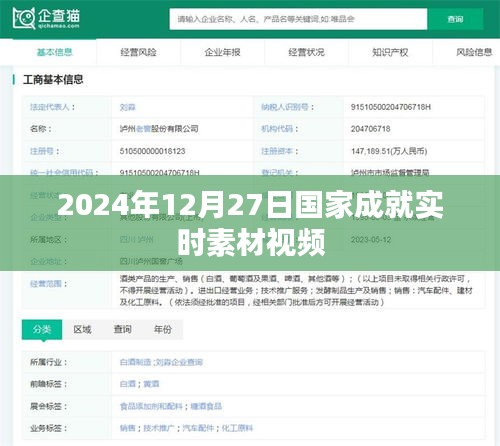Click the legal representative name 刘淼

point(128,107)
